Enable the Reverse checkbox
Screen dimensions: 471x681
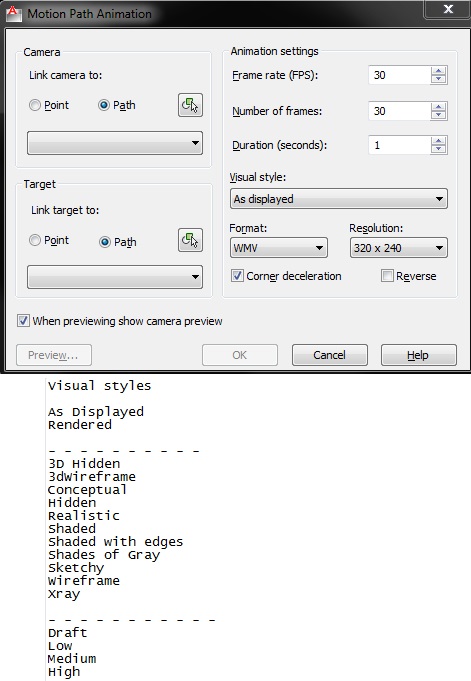point(387,276)
